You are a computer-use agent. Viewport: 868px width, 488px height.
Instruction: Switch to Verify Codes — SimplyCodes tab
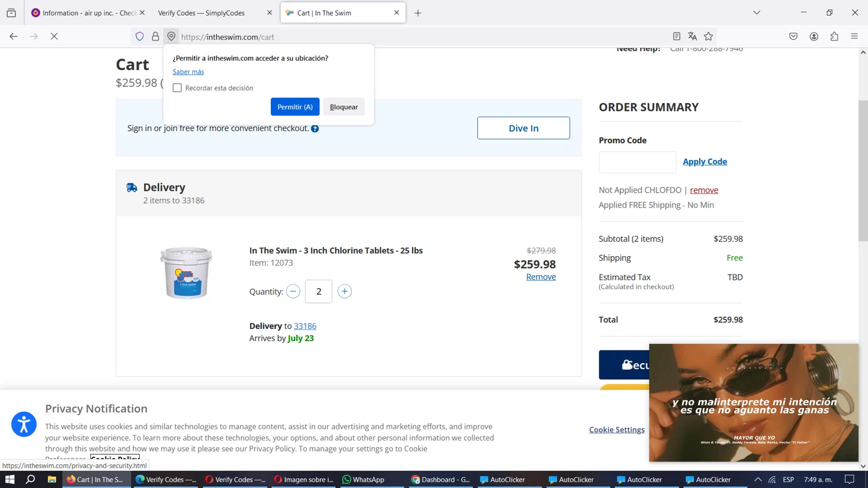(201, 13)
